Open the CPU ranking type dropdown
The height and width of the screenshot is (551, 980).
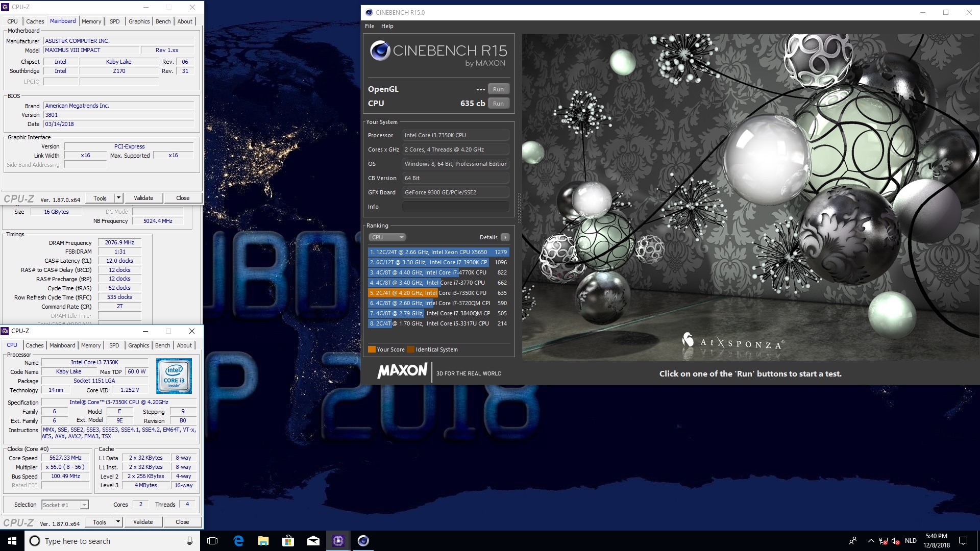coord(387,237)
